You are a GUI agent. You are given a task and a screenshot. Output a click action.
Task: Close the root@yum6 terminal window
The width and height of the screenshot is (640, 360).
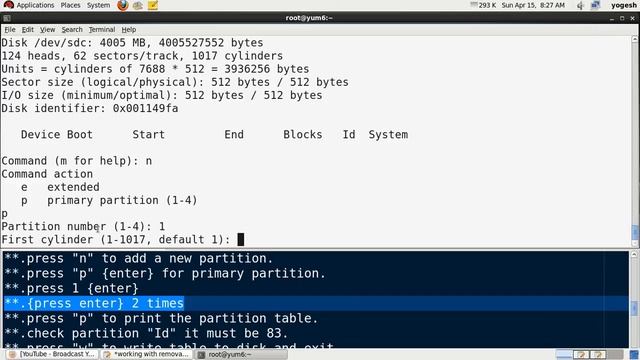point(633,18)
